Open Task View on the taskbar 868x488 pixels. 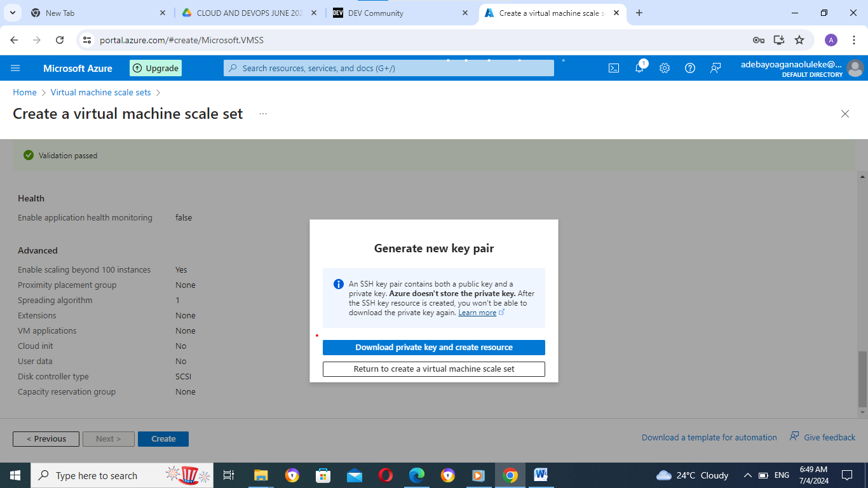point(229,475)
